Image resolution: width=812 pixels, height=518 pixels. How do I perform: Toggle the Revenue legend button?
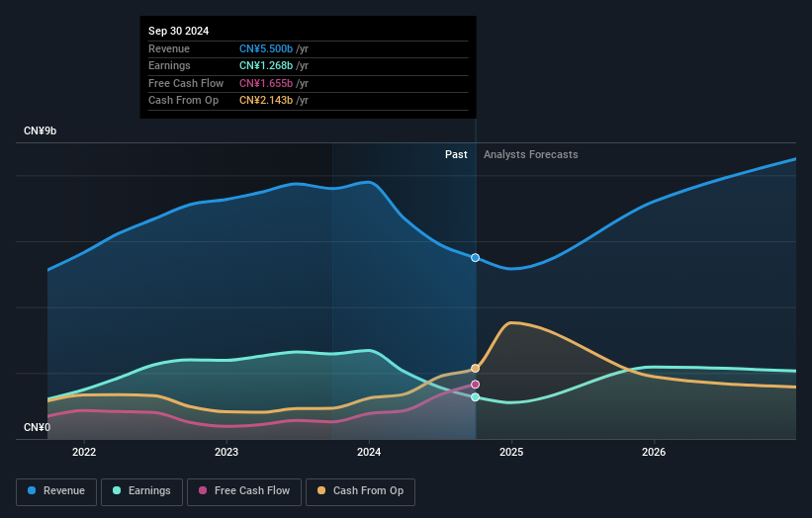click(x=56, y=491)
